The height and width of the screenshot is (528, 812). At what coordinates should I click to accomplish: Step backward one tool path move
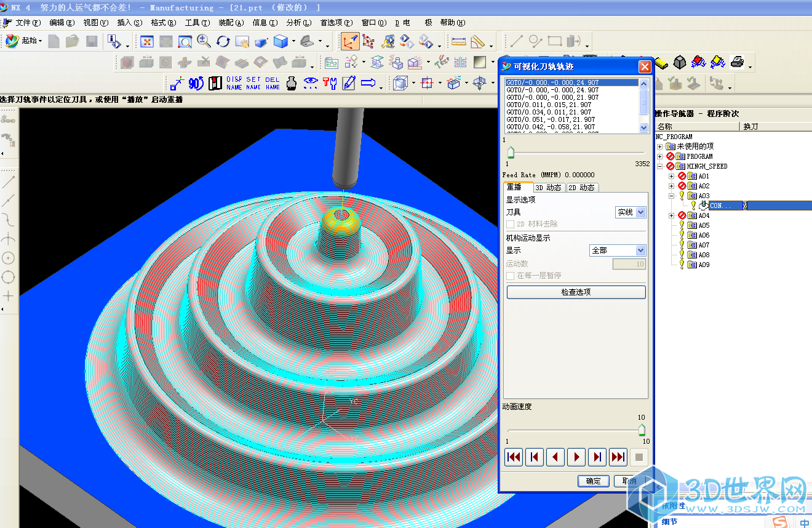coord(535,457)
